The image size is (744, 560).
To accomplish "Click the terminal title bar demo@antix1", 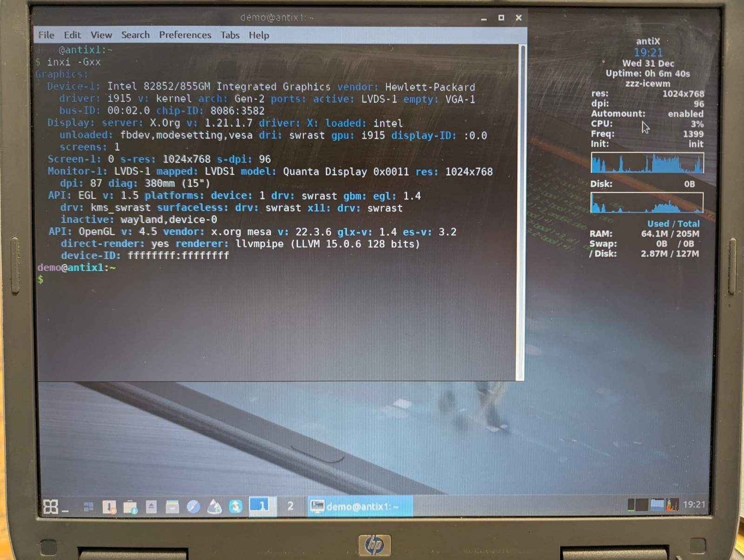I will pyautogui.click(x=277, y=18).
